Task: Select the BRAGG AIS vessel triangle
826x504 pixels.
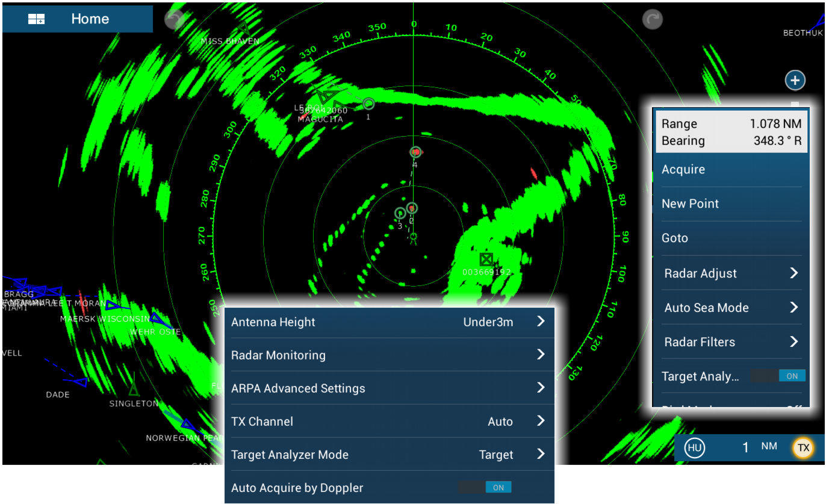Action: coord(20,282)
